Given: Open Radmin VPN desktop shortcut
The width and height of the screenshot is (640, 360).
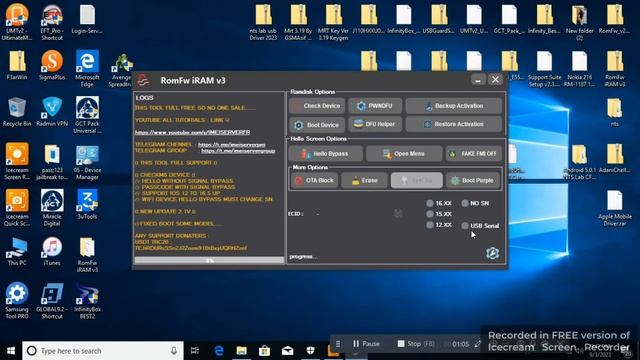Looking at the screenshot, I should pos(52,112).
